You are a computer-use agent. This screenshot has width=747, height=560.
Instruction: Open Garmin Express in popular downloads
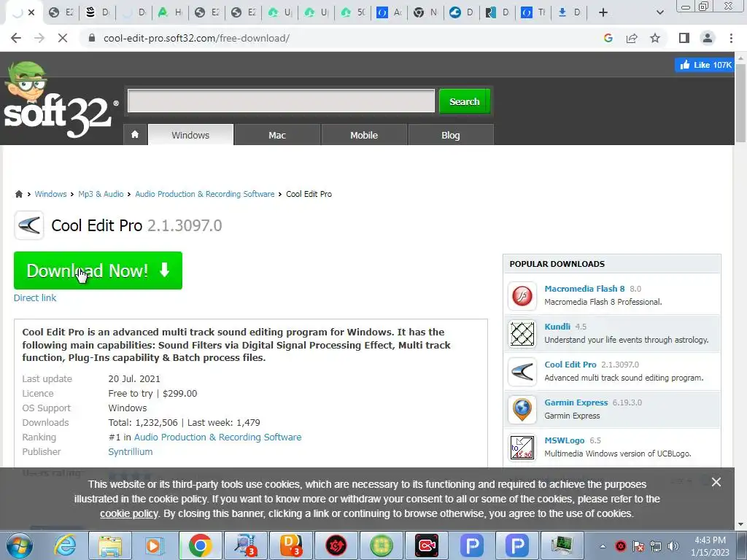coord(576,402)
